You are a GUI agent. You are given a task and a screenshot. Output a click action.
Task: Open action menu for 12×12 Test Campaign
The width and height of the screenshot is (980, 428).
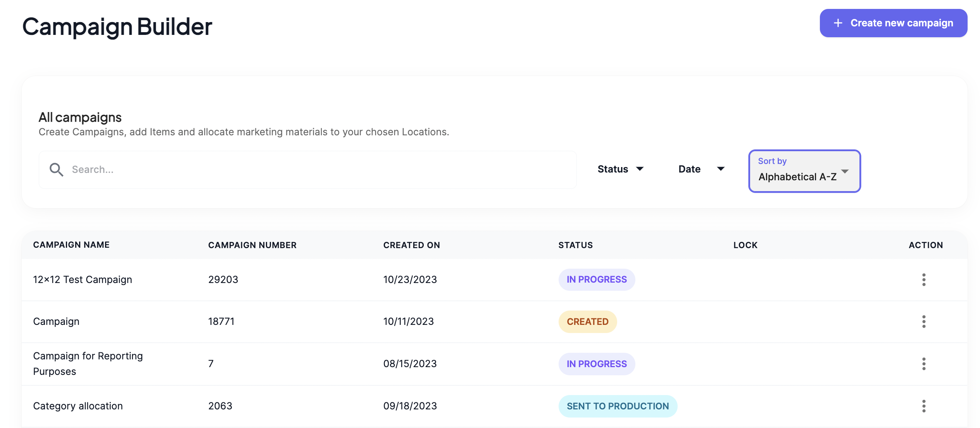(924, 280)
